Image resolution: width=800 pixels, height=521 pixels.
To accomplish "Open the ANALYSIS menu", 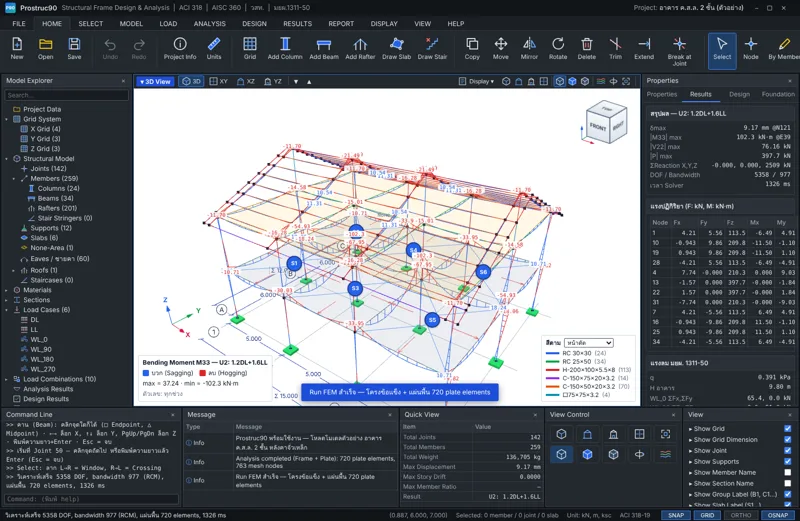I will (209, 23).
